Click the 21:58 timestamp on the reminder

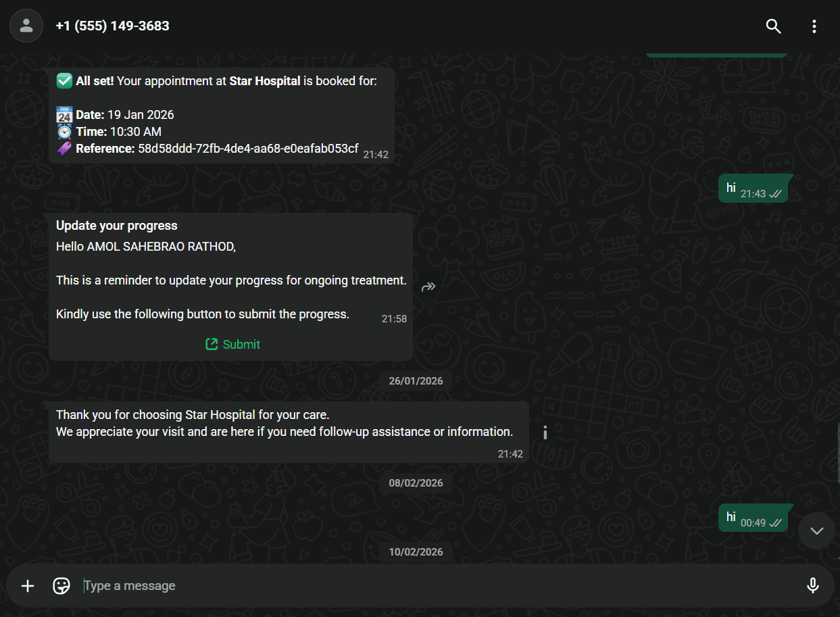coord(394,318)
